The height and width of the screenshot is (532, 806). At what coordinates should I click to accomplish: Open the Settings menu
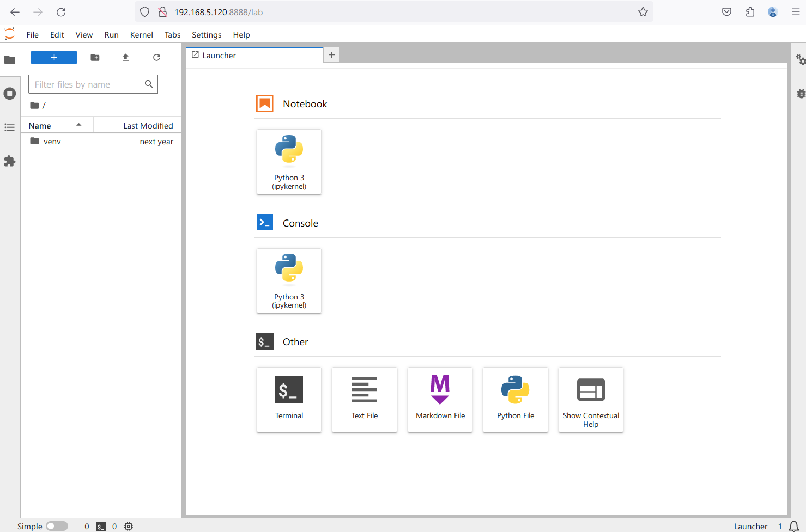tap(207, 35)
